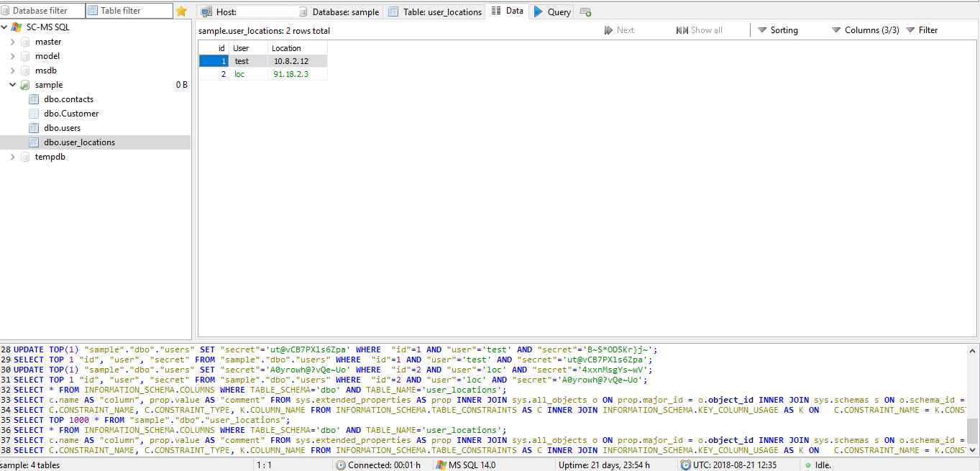Click the msdb database icon
Image resolution: width=980 pixels, height=471 pixels.
coord(25,70)
